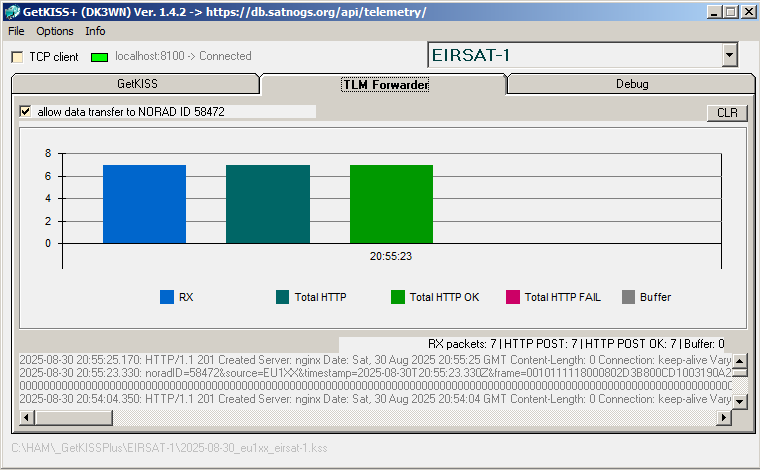Click the pink Total HTTP FAIL legend swatch

[513, 297]
